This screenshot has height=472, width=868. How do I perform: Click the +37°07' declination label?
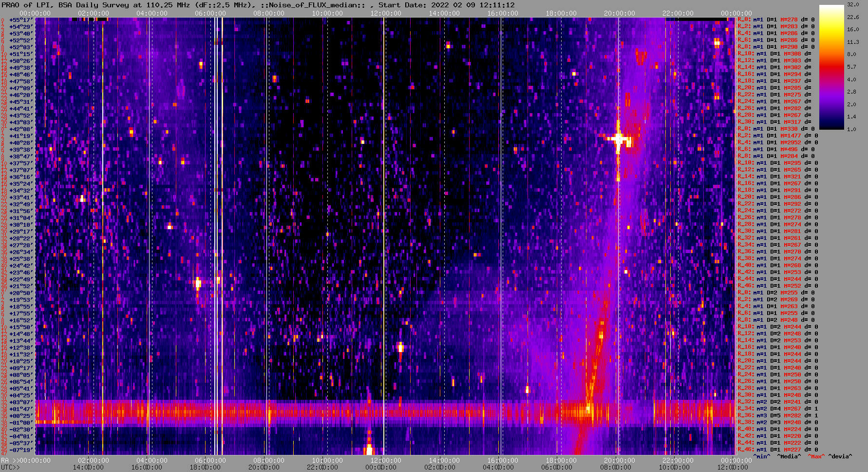21,170
